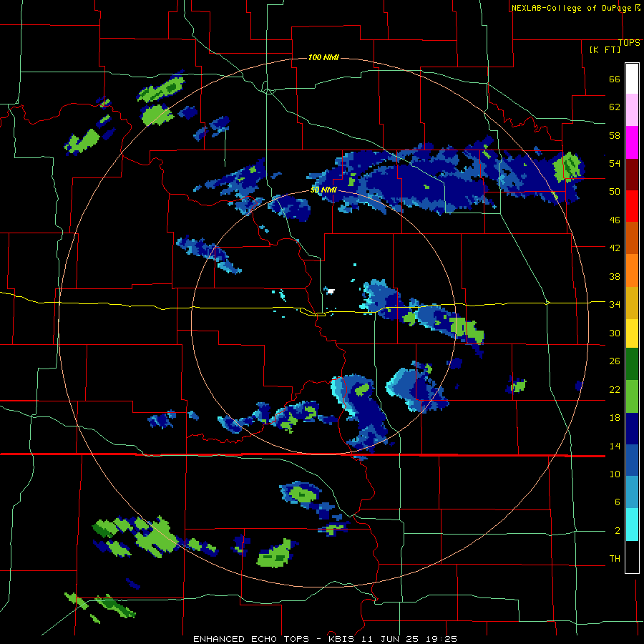
Task: Select the 6 legend value
Action: 618,502
